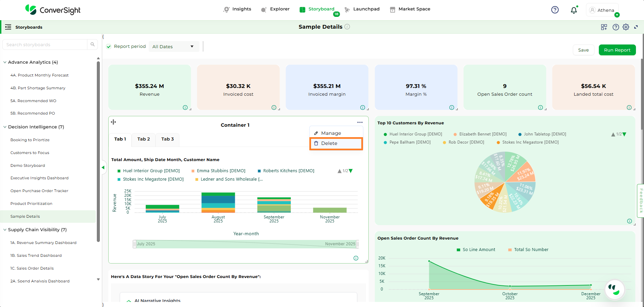Click the Container 1 move handle icon
The height and width of the screenshot is (307, 644).
[113, 122]
